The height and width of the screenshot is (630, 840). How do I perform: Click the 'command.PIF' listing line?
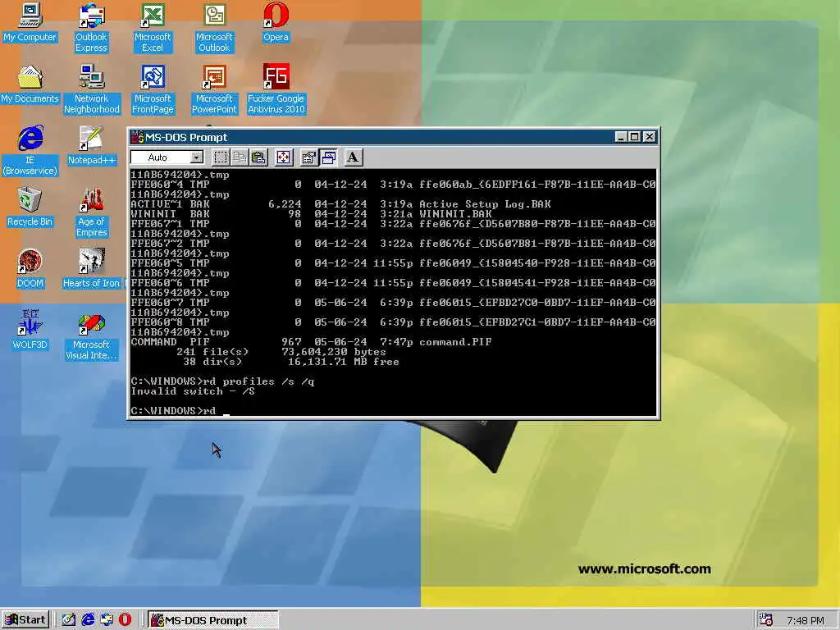[311, 342]
